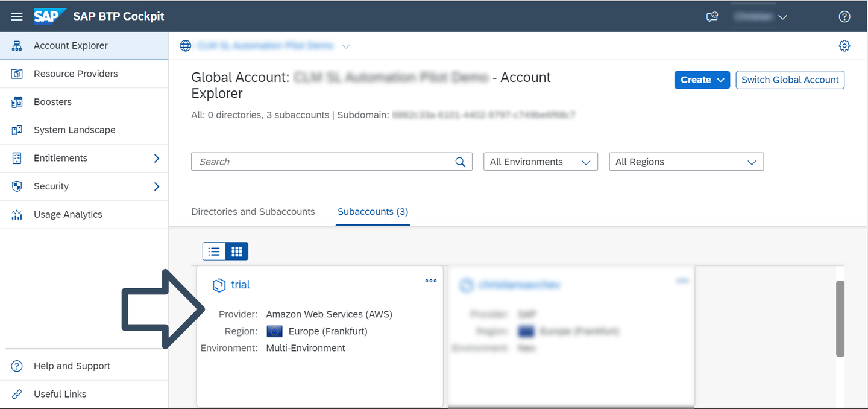Image resolution: width=868 pixels, height=409 pixels.
Task: Switch to list view layout
Action: click(214, 251)
